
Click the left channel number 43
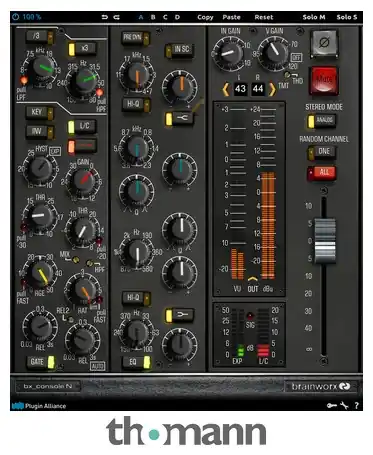tap(240, 89)
